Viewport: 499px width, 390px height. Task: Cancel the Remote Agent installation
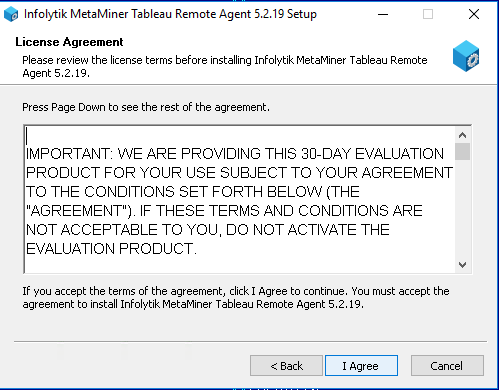(x=447, y=366)
